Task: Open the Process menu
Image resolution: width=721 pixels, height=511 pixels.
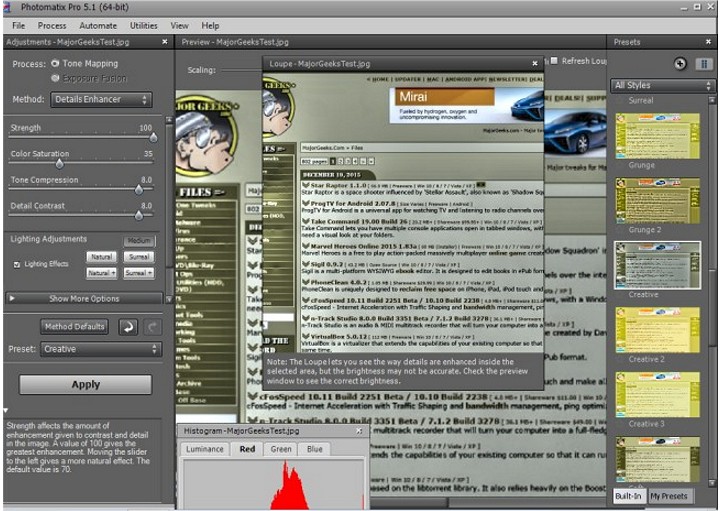Action: (x=52, y=26)
